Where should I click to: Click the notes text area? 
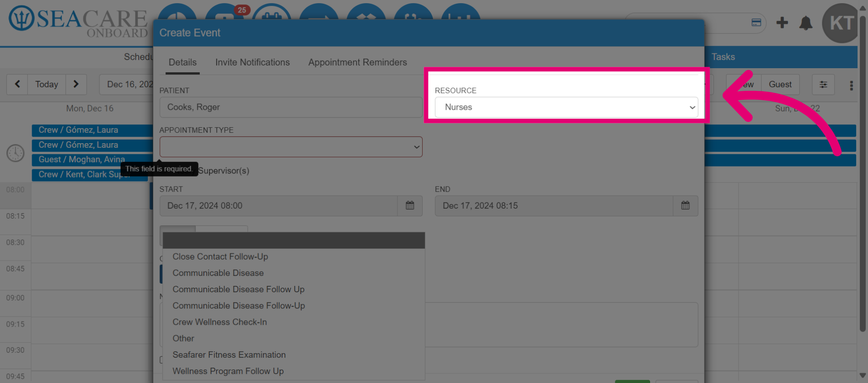coord(561,325)
